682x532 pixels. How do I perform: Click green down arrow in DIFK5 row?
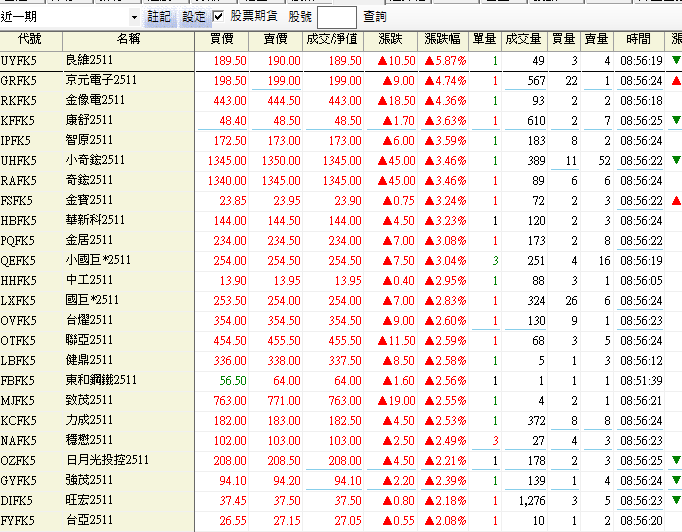click(x=676, y=500)
